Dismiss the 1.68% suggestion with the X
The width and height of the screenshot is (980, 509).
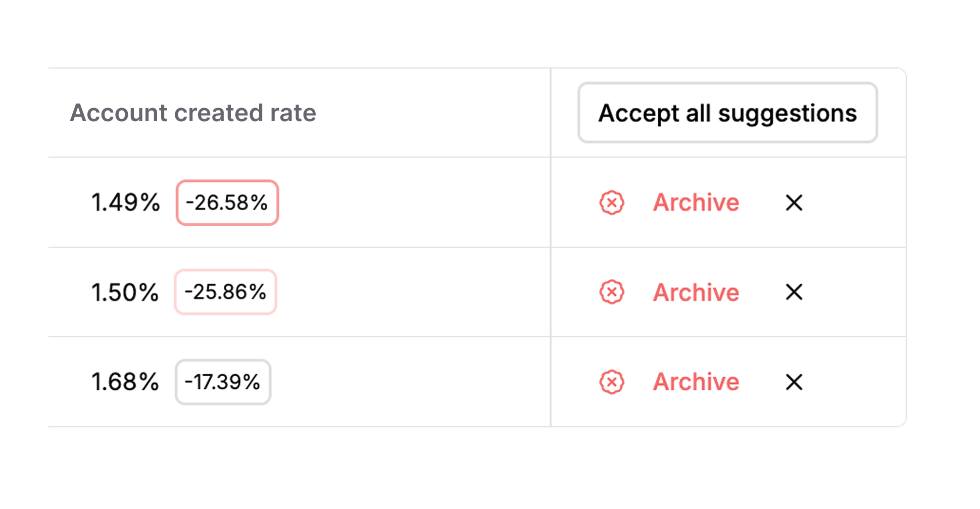794,381
